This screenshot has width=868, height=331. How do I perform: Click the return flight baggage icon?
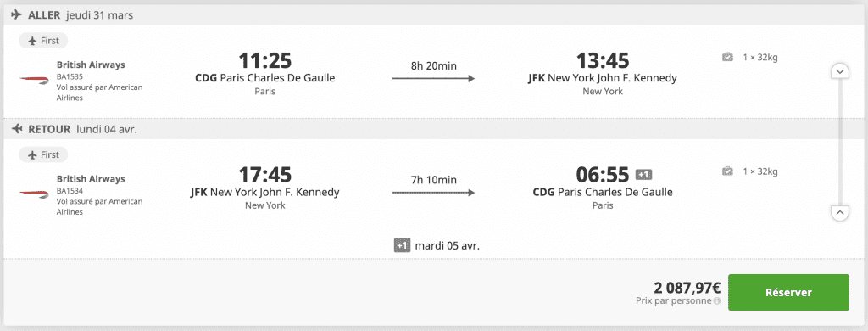(727, 171)
